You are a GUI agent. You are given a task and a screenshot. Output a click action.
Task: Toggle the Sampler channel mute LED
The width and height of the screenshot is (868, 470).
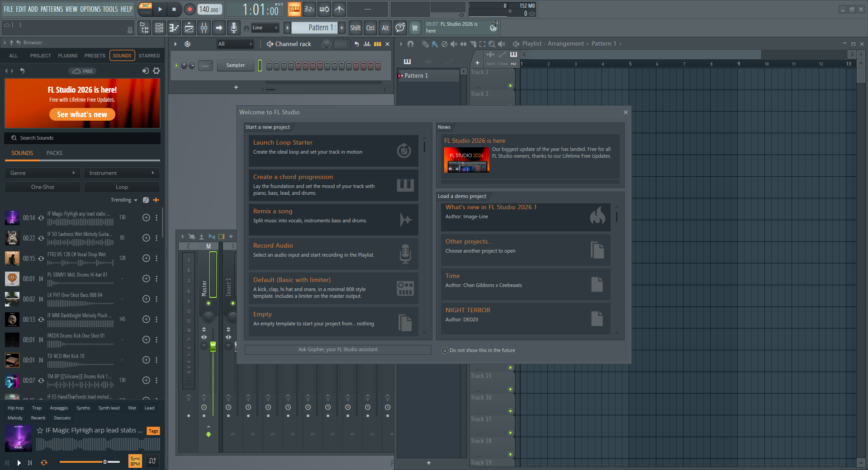pos(176,66)
